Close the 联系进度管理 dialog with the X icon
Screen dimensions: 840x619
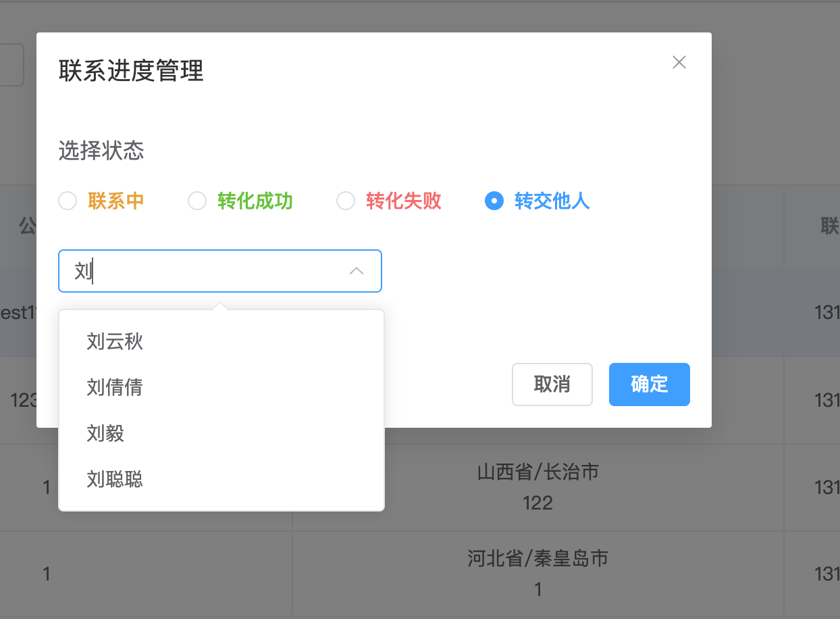coord(679,63)
